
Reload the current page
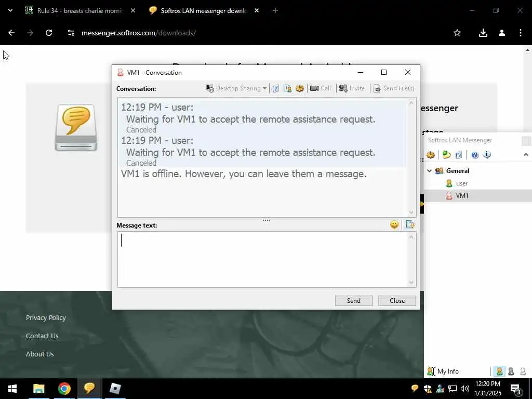[49, 33]
